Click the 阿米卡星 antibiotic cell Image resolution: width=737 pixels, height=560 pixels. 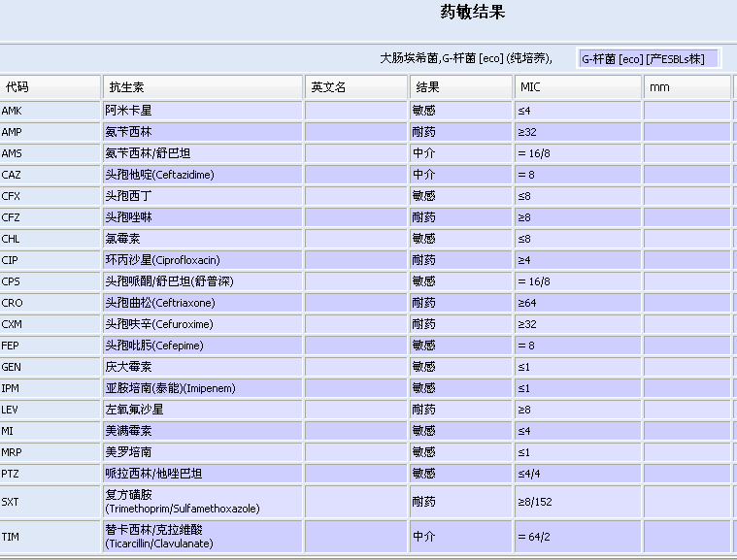203,111
